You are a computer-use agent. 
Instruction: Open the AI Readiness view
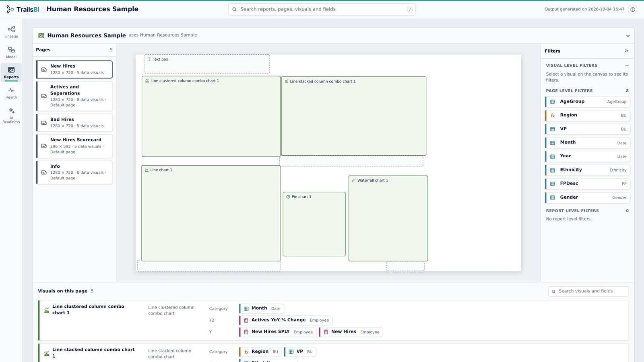coord(11,115)
